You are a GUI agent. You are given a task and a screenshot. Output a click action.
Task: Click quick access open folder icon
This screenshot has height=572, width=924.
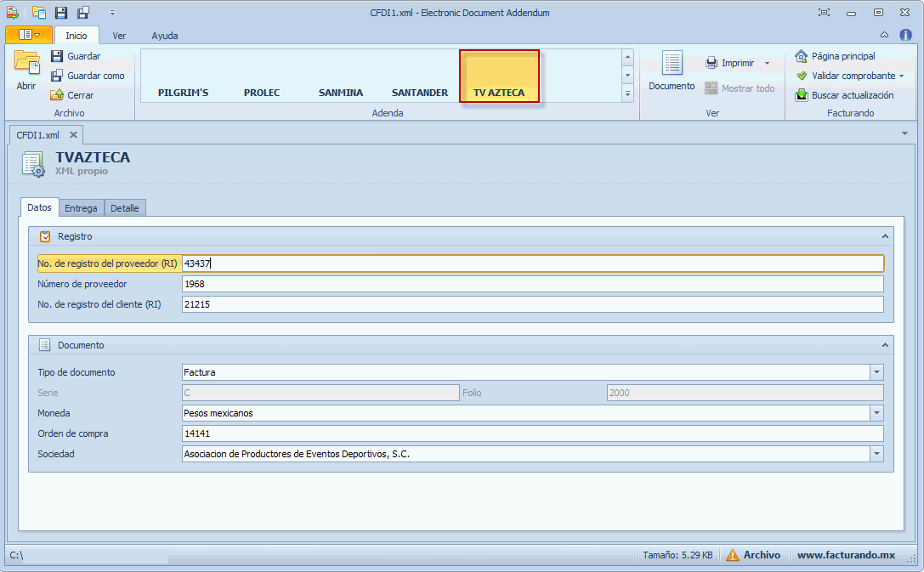coord(39,13)
